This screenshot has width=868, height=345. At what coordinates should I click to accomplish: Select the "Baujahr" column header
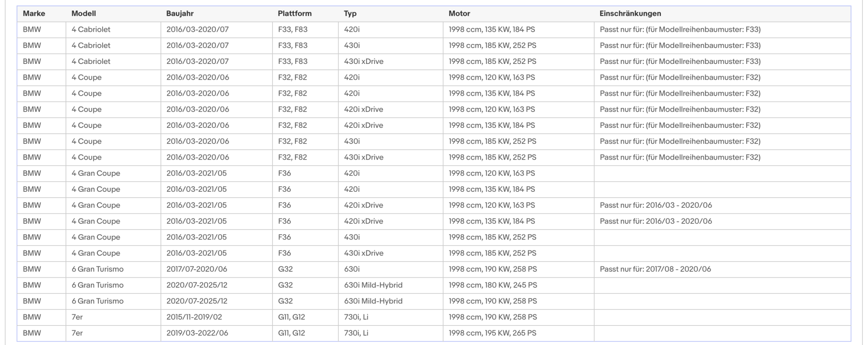[x=180, y=14]
